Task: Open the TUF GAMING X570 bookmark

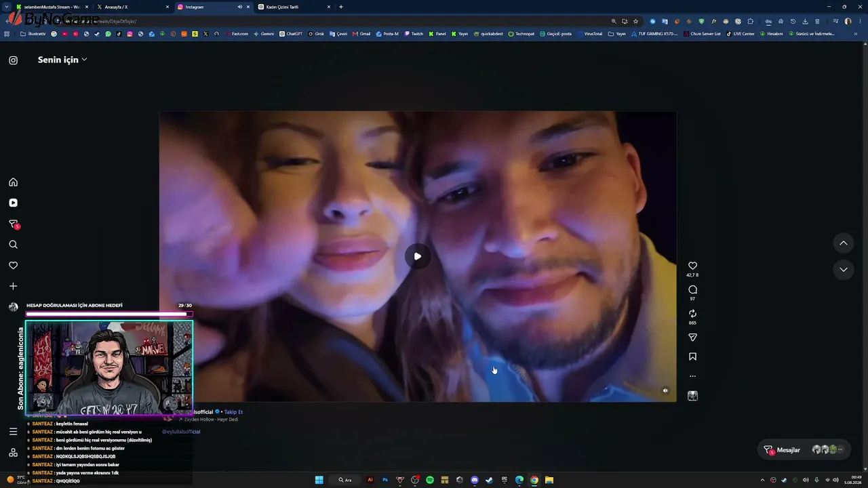Action: [x=655, y=34]
